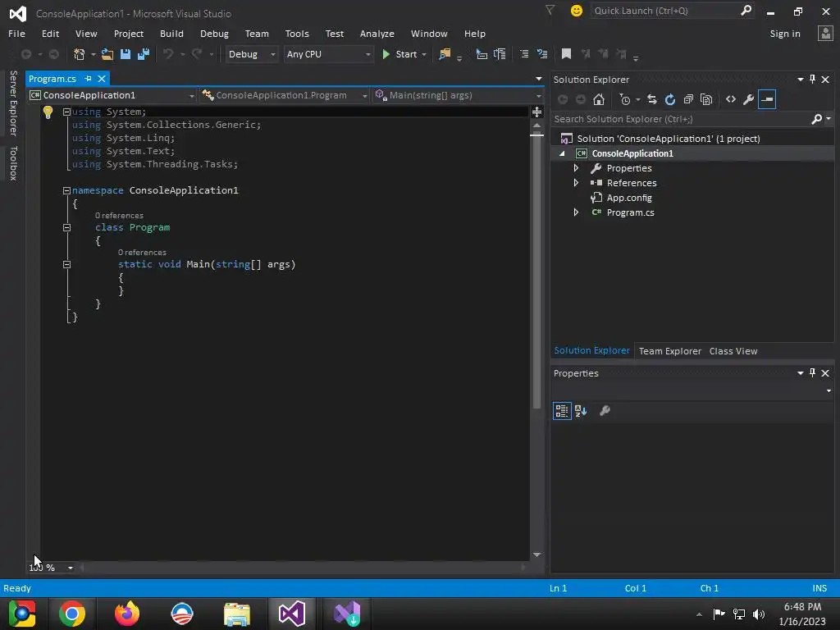The width and height of the screenshot is (840, 630).
Task: Expand the References node in Solution Explorer
Action: tap(576, 183)
